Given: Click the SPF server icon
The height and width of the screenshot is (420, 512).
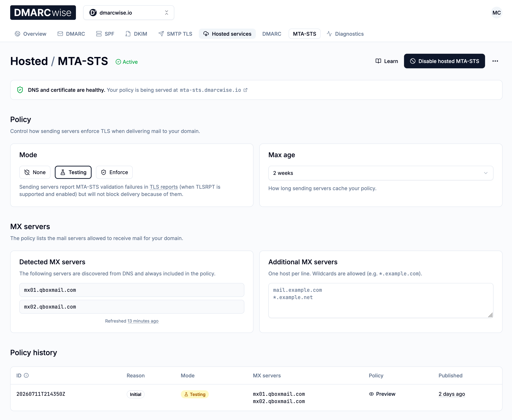Looking at the screenshot, I should pyautogui.click(x=99, y=34).
